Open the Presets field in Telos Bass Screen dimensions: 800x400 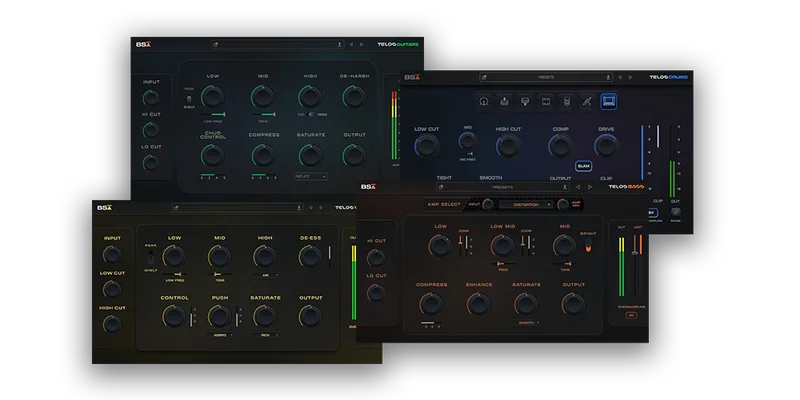coord(503,187)
